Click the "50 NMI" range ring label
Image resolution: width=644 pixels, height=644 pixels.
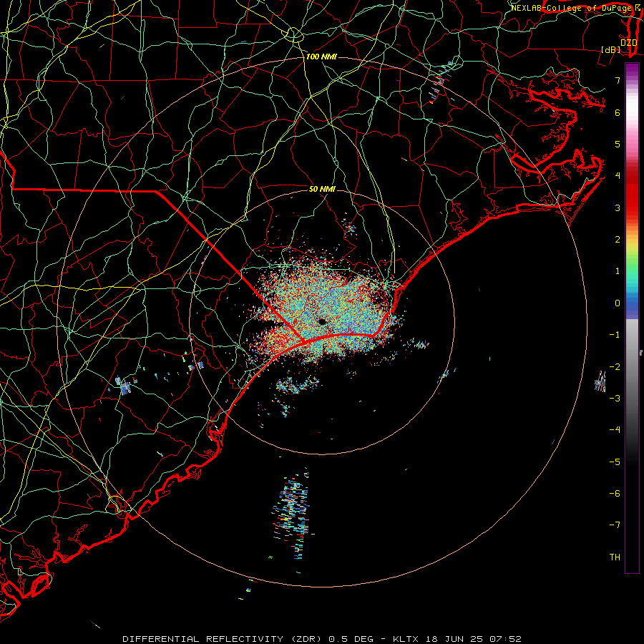(322, 189)
